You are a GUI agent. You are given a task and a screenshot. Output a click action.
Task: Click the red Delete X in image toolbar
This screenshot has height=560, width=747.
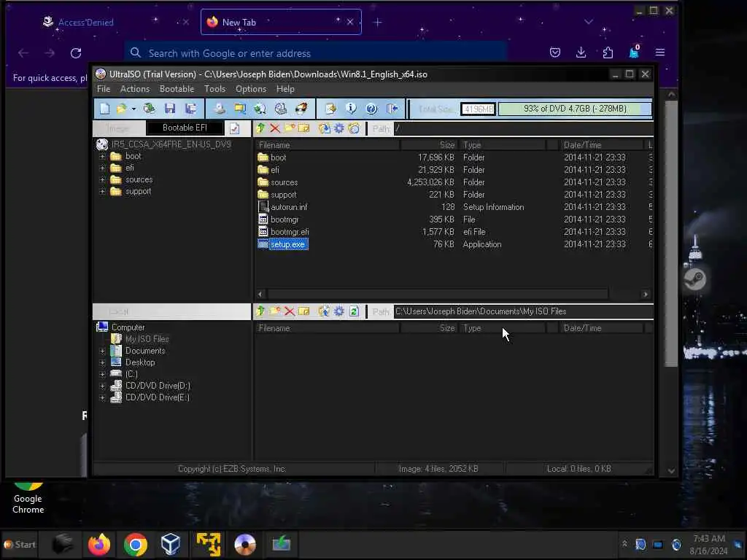click(275, 128)
